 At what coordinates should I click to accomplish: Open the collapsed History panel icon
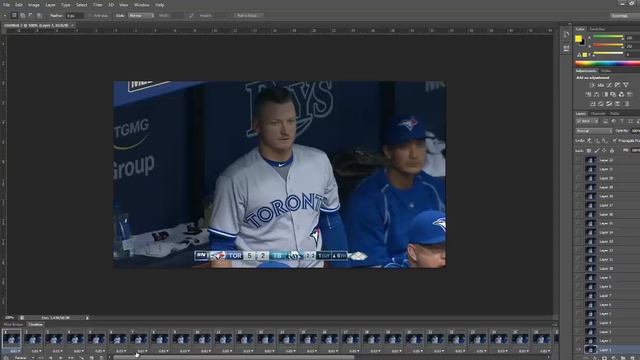(566, 35)
